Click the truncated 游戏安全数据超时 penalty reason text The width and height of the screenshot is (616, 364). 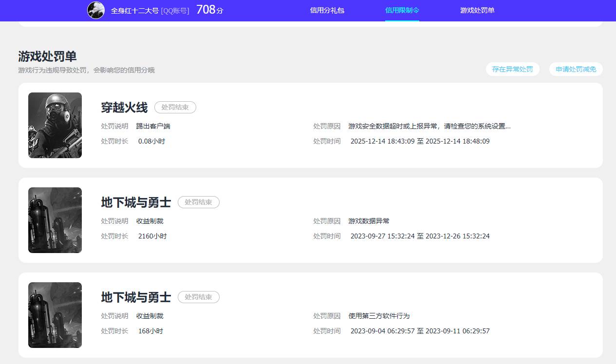tap(429, 126)
